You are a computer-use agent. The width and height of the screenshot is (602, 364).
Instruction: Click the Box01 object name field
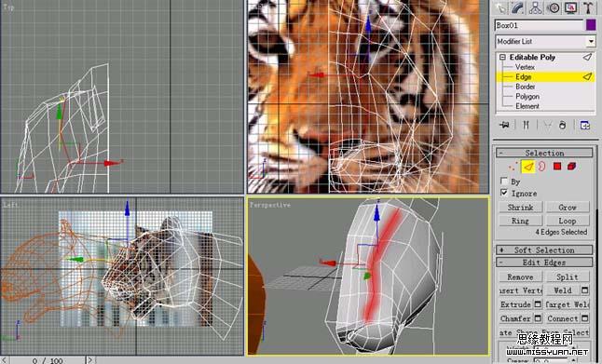click(x=539, y=25)
